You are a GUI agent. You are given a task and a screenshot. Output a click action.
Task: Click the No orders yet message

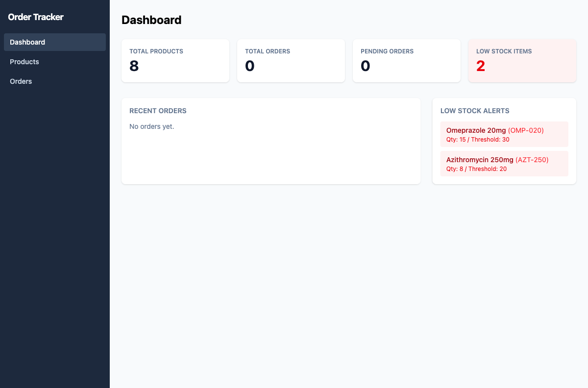(151, 126)
